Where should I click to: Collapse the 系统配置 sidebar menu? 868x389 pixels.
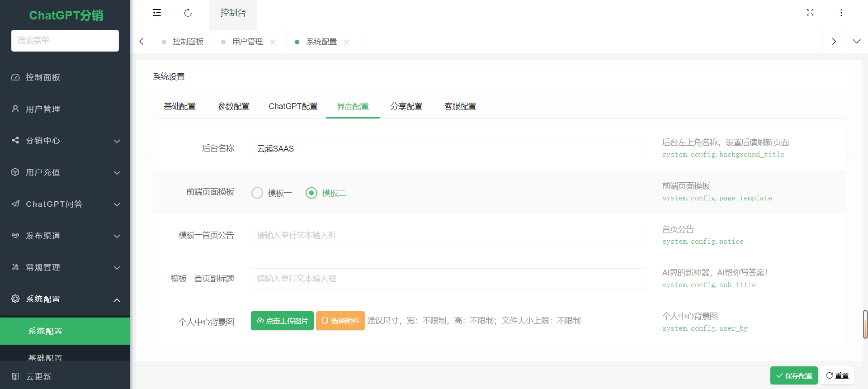[x=117, y=300]
